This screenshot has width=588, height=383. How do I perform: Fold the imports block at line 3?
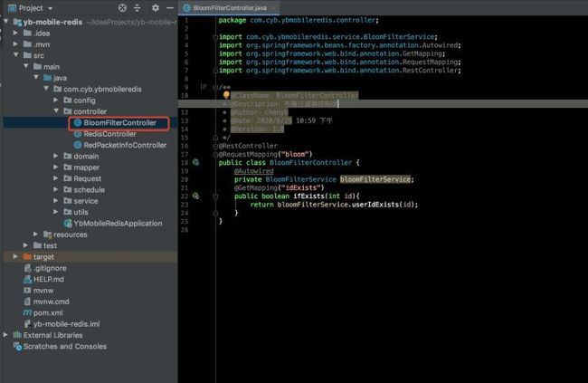[215, 37]
